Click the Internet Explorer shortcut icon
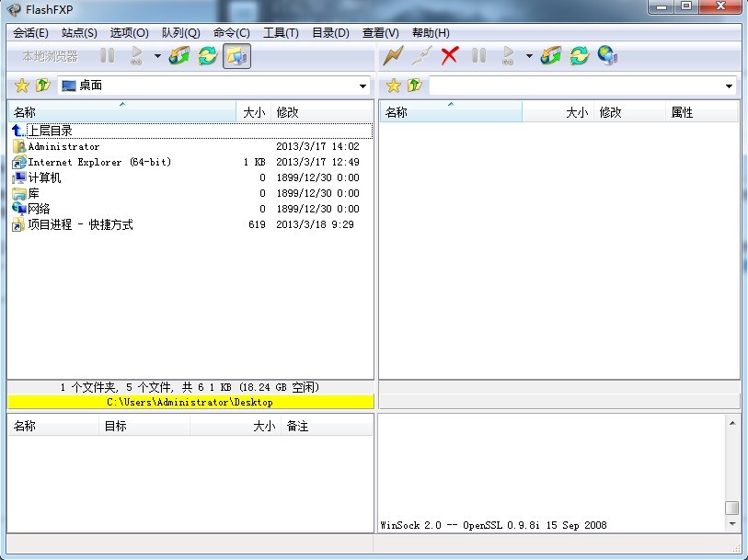The width and height of the screenshot is (748, 560). 19,162
